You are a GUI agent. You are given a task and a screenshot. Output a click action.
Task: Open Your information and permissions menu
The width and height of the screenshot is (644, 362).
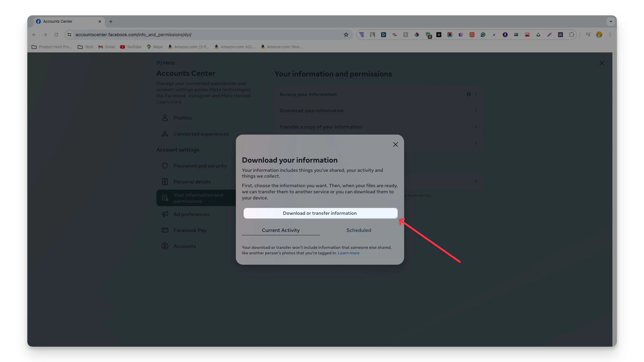198,198
